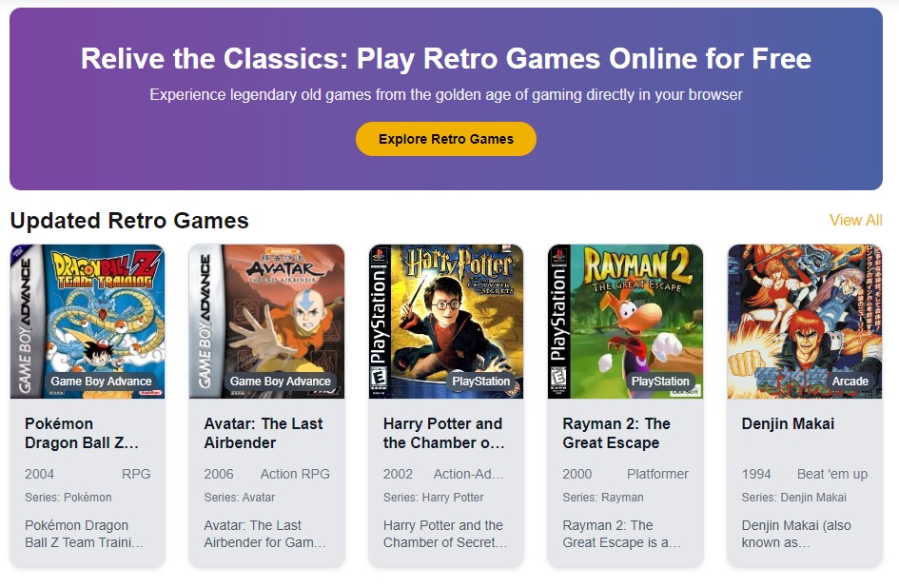Viewport: 899px width, 588px height.
Task: Click the Series: Pokémon label
Action: 68,498
